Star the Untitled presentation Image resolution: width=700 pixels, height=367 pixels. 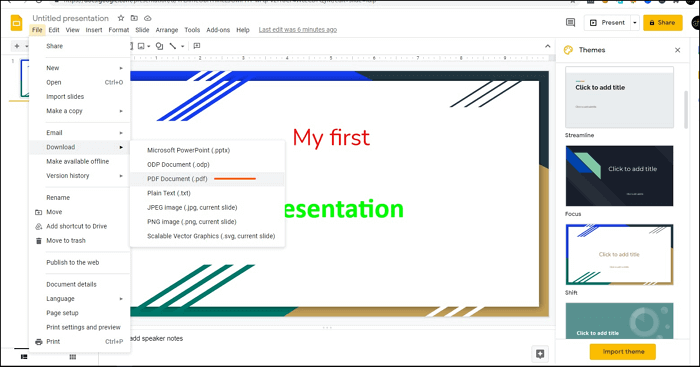121,18
